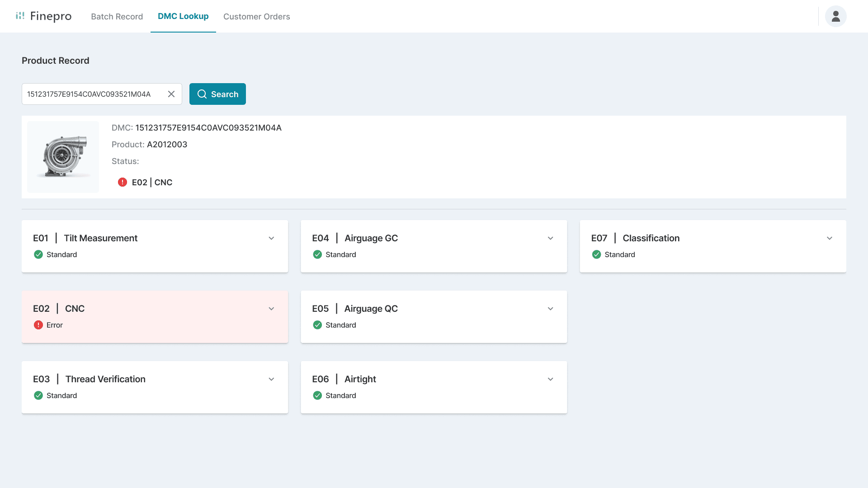
Task: Click the turbocharger product thumbnail
Action: [x=63, y=157]
